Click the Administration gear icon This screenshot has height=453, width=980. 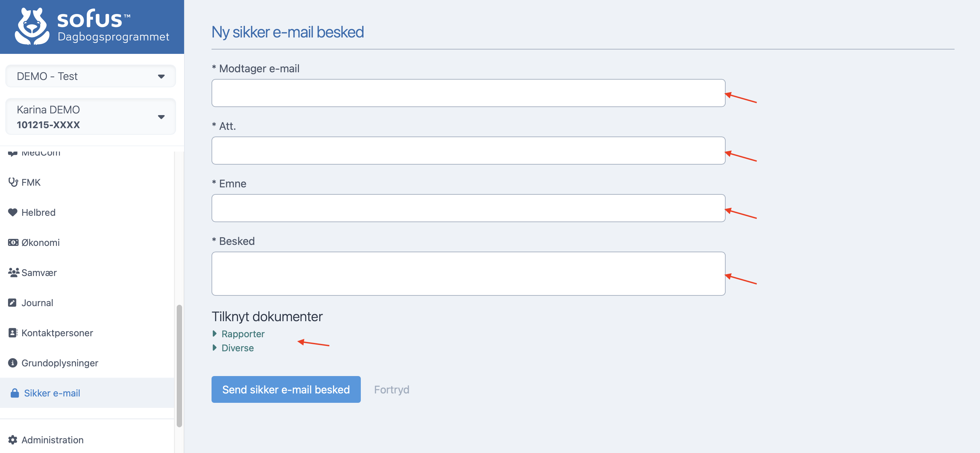[x=13, y=440]
